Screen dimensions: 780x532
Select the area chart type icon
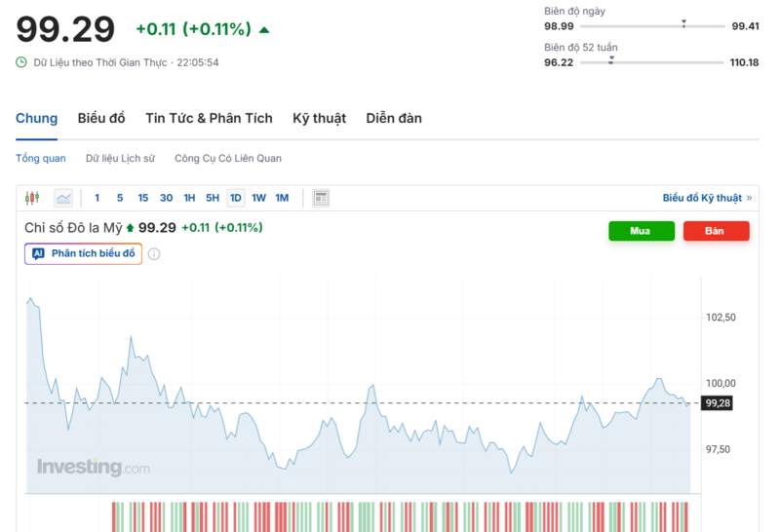pyautogui.click(x=63, y=198)
